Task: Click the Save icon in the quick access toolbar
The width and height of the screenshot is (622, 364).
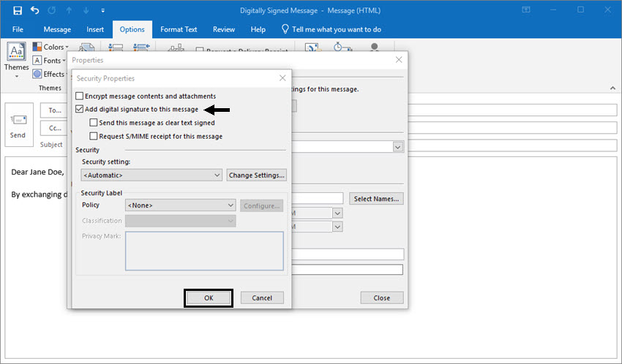Action: pyautogui.click(x=18, y=10)
